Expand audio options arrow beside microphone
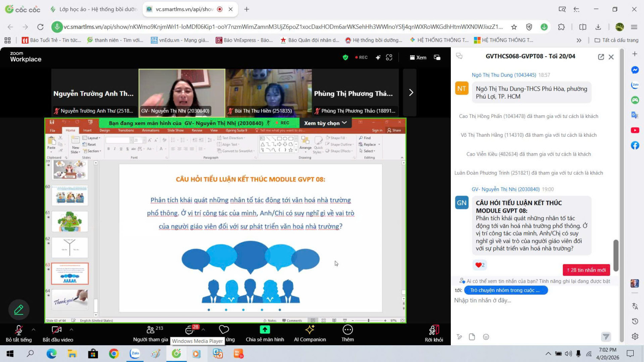This screenshot has height=362, width=644. pyautogui.click(x=33, y=330)
